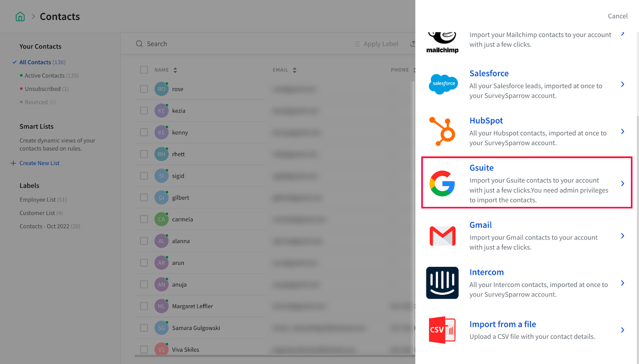The width and height of the screenshot is (639, 364).
Task: Open Gsuite import via its chevron
Action: [x=623, y=184]
